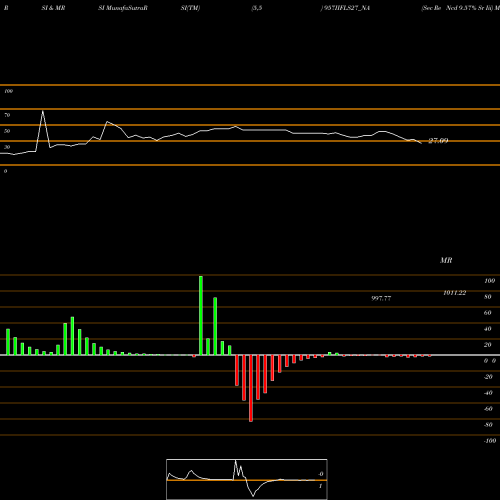
Task: Click the 'SI & MR' header label
Action: [53, 8]
